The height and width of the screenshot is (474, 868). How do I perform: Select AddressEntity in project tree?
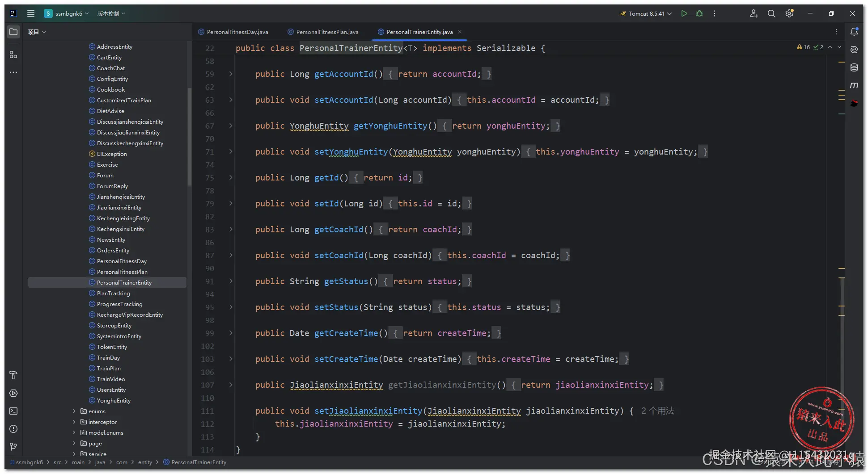(114, 46)
